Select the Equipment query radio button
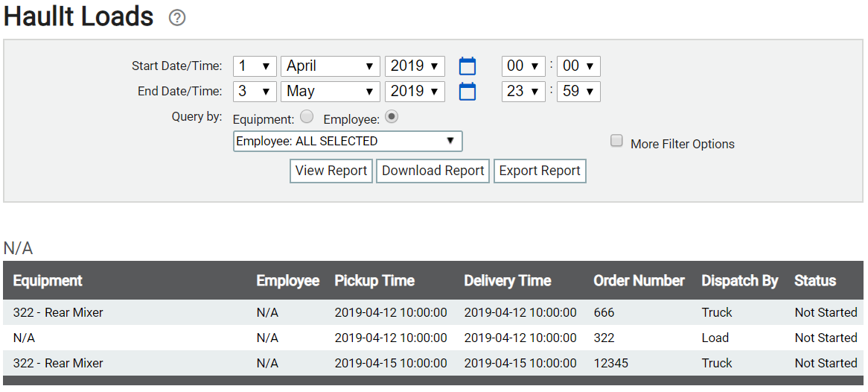This screenshot has height=392, width=868. (307, 117)
